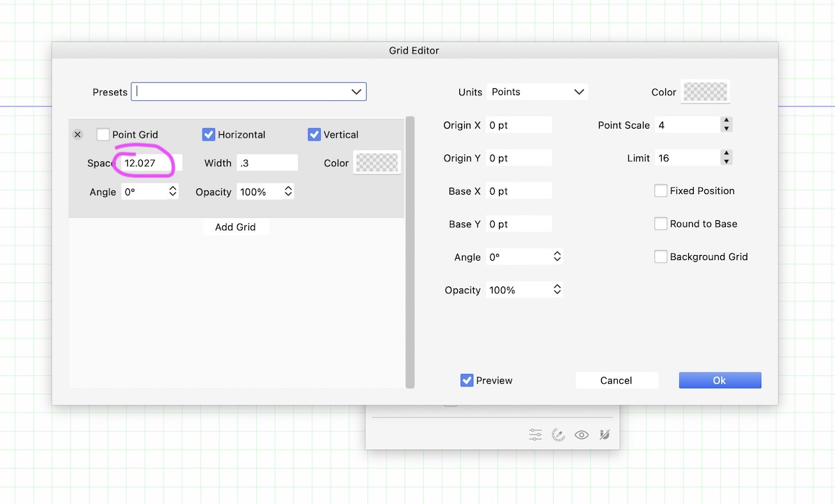Click the eyedropper color picker icon

[x=558, y=434]
